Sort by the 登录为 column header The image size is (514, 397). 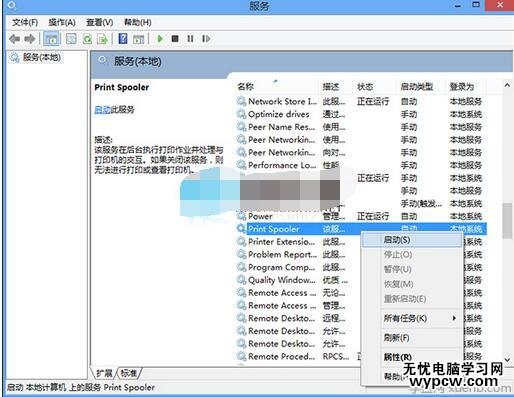pos(462,87)
